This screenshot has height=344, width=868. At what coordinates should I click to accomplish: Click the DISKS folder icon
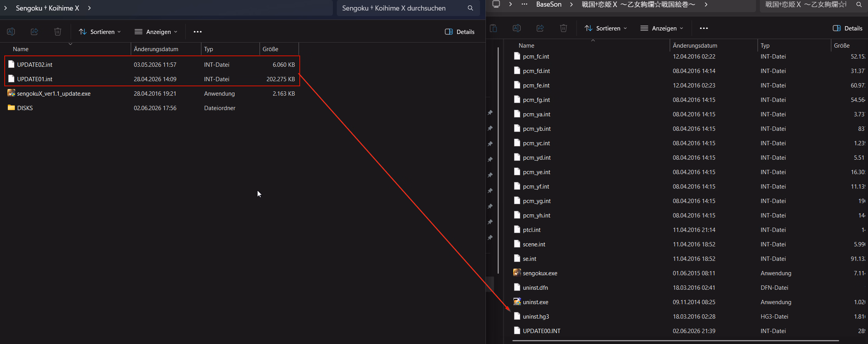[x=11, y=108]
